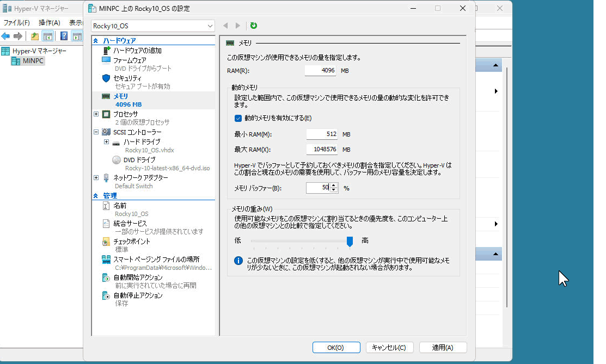Screen dimensions: 606x364
Task: Open ファイル(F) menu in Hyper-V Manager
Action: [x=16, y=23]
